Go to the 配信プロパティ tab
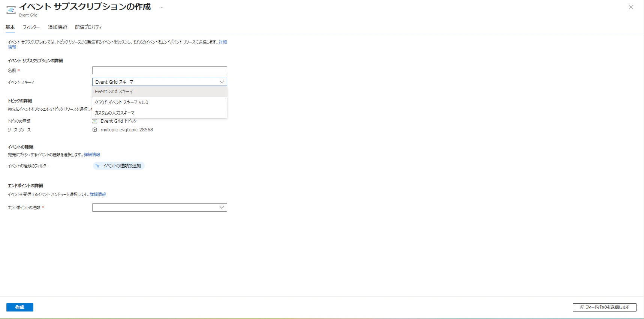This screenshot has height=319, width=644. click(x=88, y=27)
